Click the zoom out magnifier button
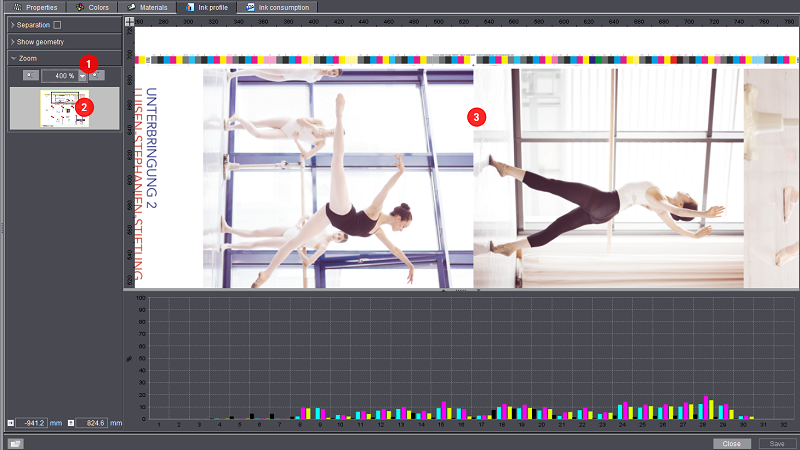Image resolution: width=800 pixels, height=450 pixels. click(32, 76)
